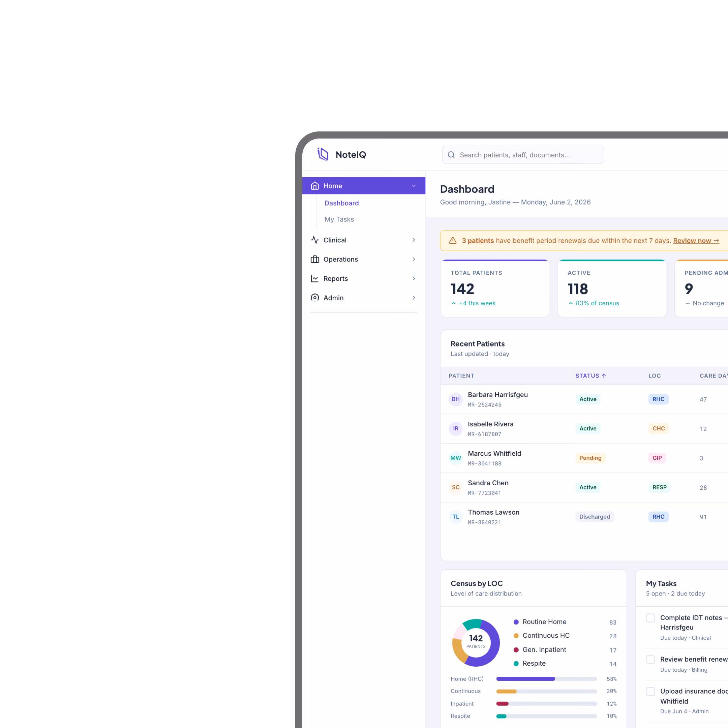This screenshot has height=728, width=728.
Task: Sort the table by Status column
Action: click(590, 376)
